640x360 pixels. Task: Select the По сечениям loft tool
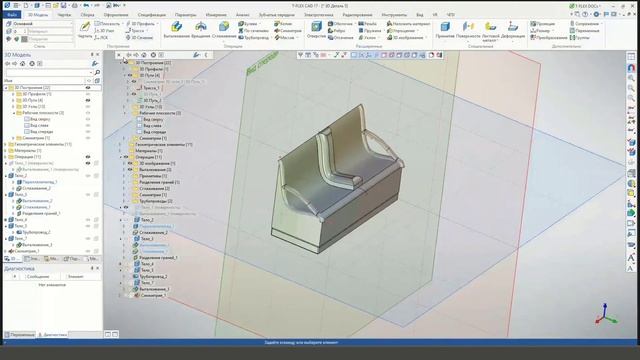(253, 31)
